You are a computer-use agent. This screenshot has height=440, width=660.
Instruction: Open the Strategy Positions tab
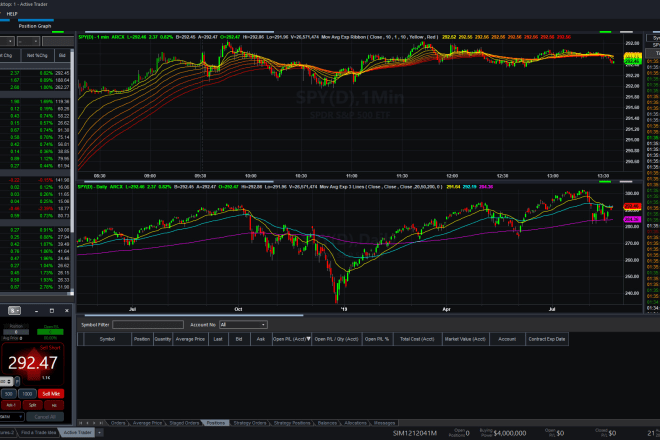click(x=292, y=423)
